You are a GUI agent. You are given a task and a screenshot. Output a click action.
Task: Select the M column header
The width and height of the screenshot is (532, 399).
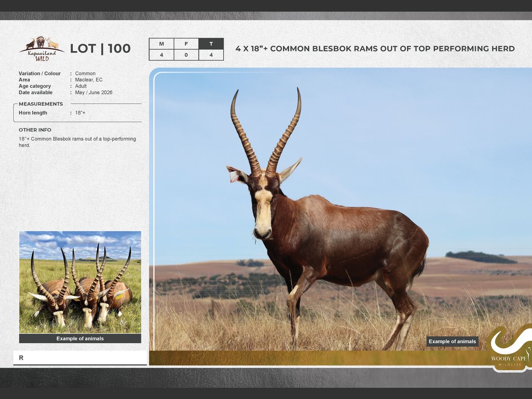(161, 44)
